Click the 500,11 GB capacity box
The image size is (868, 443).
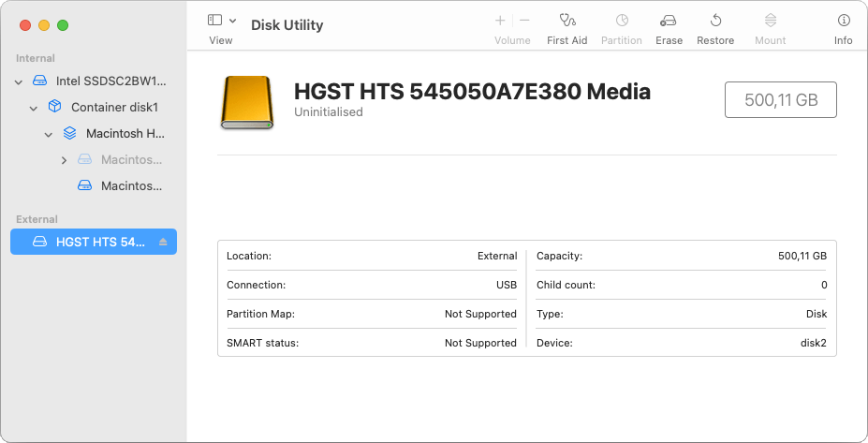click(780, 100)
